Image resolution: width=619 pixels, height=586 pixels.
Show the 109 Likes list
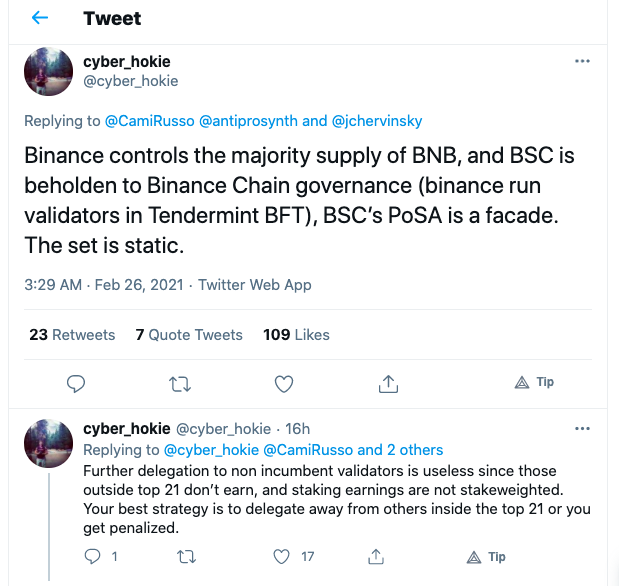[x=296, y=335]
